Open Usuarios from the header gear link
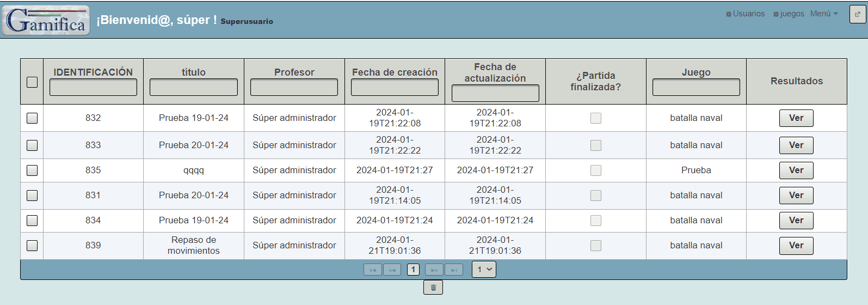 point(746,14)
